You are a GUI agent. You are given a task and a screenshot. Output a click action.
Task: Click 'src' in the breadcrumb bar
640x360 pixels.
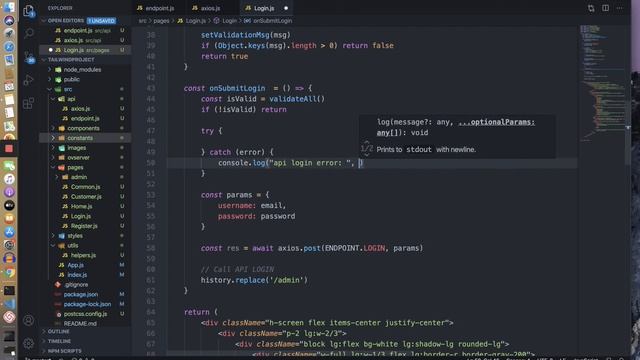pos(142,21)
